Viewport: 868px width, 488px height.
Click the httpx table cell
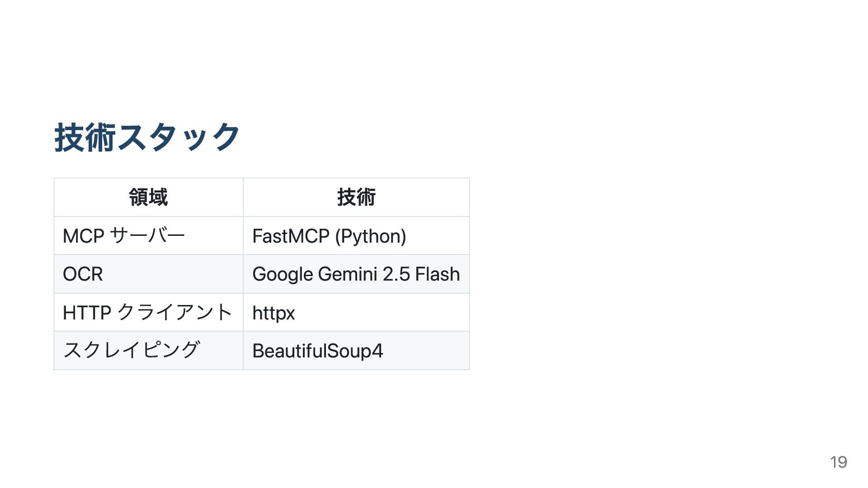pyautogui.click(x=356, y=312)
